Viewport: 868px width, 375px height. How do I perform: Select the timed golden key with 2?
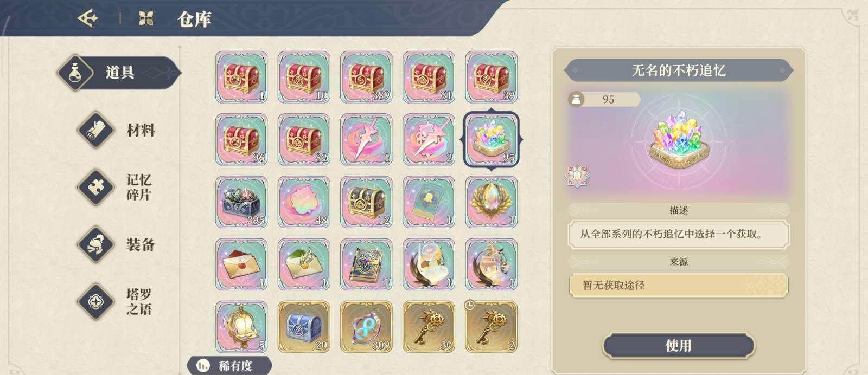click(492, 327)
